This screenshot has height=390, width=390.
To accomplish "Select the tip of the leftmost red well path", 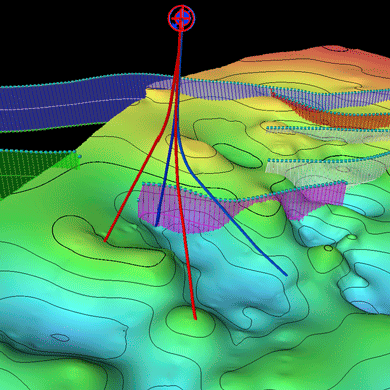I will click(105, 240).
